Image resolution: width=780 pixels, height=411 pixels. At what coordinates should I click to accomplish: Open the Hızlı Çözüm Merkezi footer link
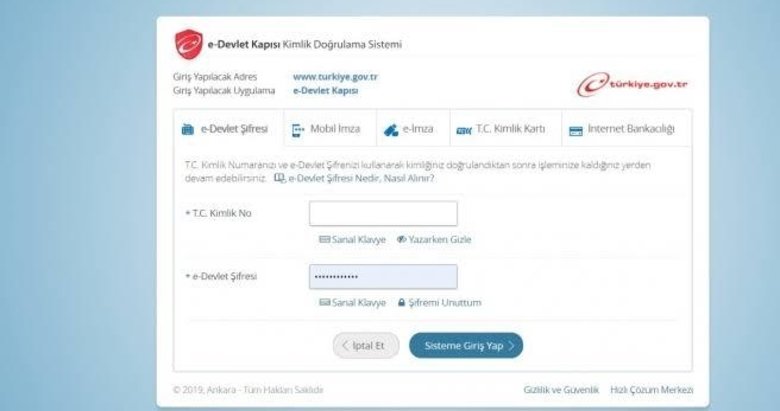point(651,389)
